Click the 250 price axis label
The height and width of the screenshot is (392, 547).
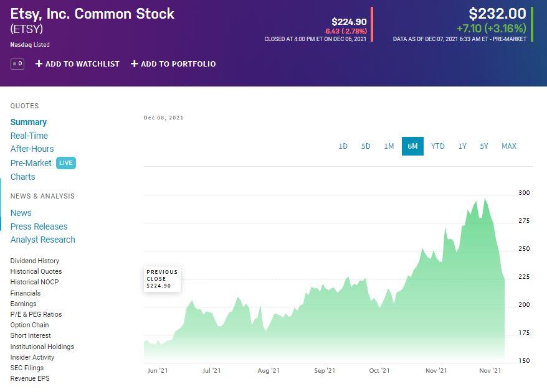[x=524, y=248]
